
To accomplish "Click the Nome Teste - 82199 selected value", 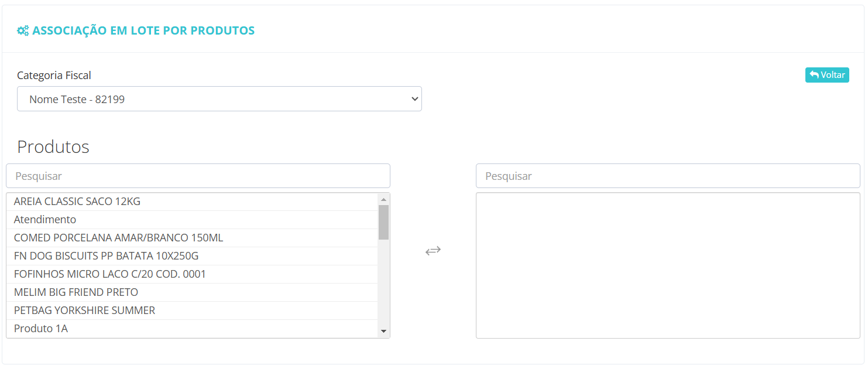I will coord(77,100).
